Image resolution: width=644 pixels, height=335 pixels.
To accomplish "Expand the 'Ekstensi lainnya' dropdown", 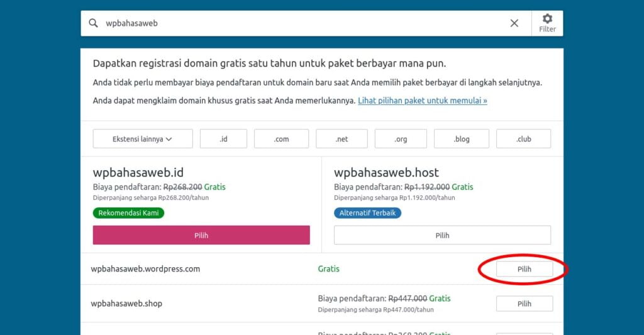I will click(143, 139).
